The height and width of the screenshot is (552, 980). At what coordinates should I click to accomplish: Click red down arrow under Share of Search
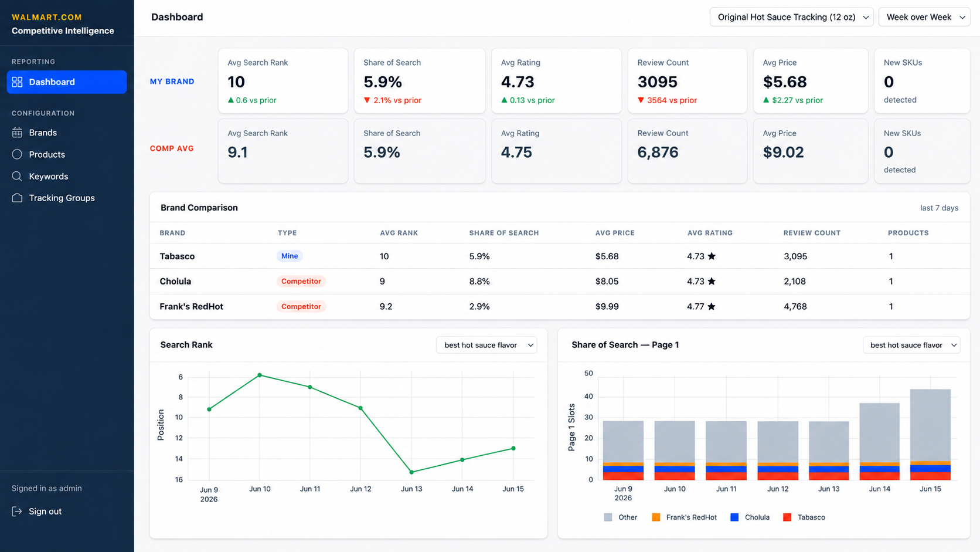367,100
